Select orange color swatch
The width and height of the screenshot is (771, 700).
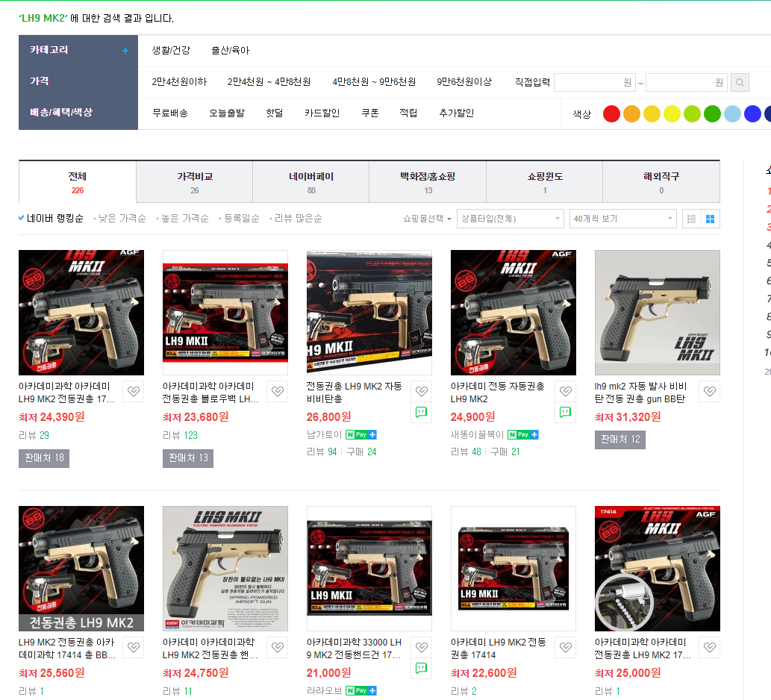631,113
